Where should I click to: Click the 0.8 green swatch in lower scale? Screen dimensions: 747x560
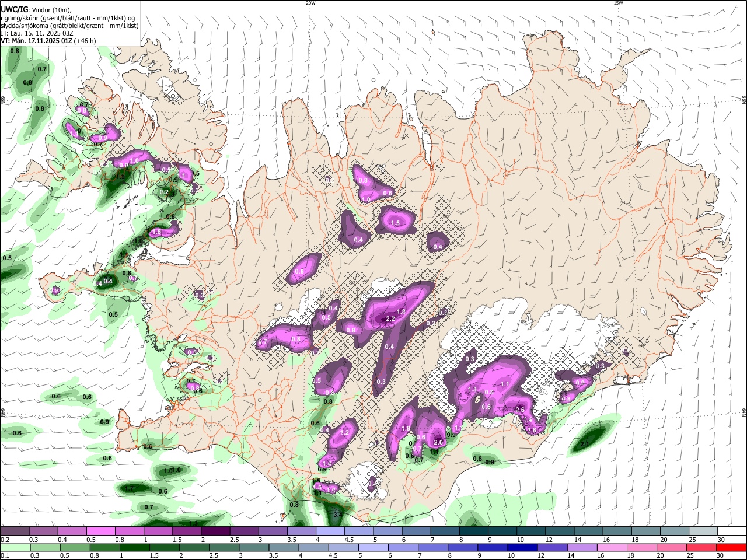click(104, 547)
